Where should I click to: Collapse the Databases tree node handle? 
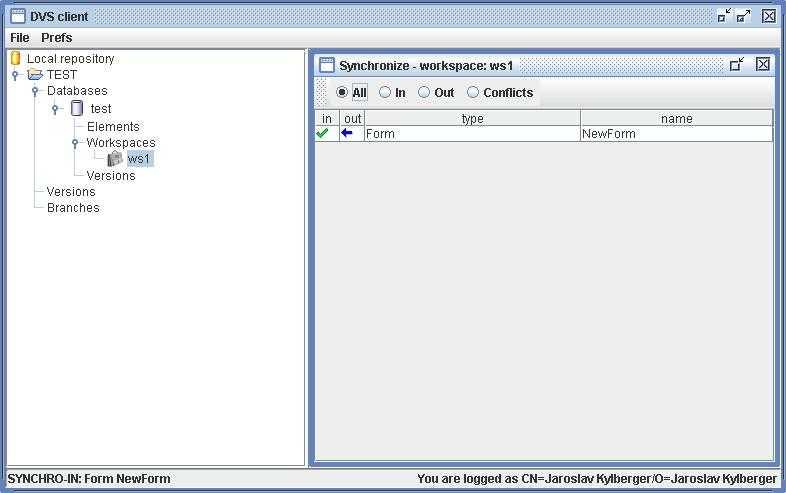tap(35, 91)
